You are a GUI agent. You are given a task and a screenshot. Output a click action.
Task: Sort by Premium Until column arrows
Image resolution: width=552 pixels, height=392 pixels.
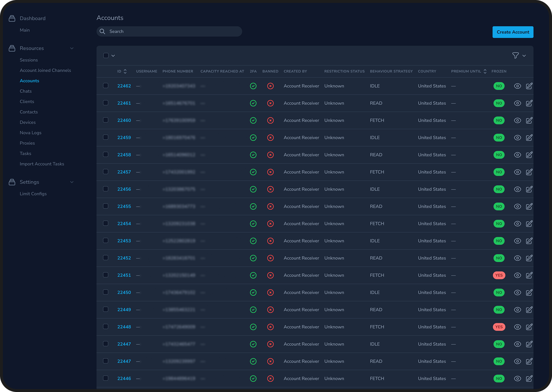[485, 72]
